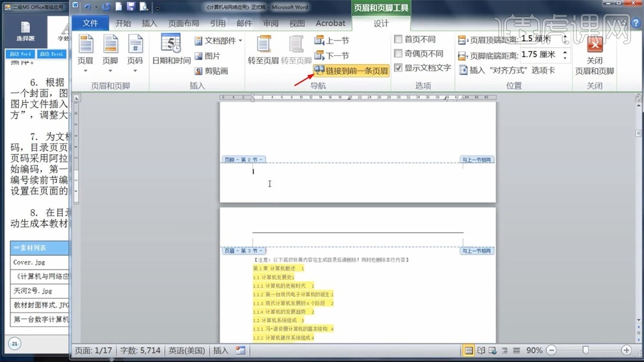
Task: Click the 选择题 icon in left window
Action: 25,31
